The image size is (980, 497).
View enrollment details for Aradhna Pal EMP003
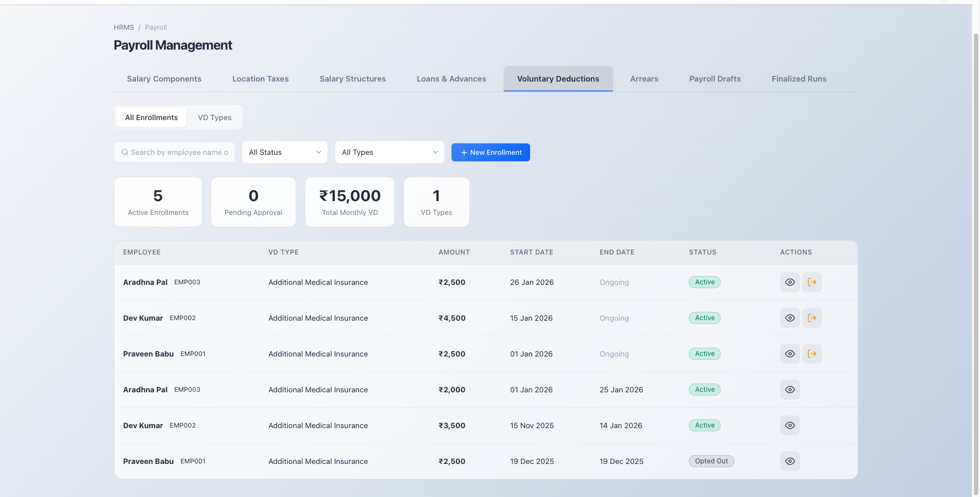pos(790,282)
